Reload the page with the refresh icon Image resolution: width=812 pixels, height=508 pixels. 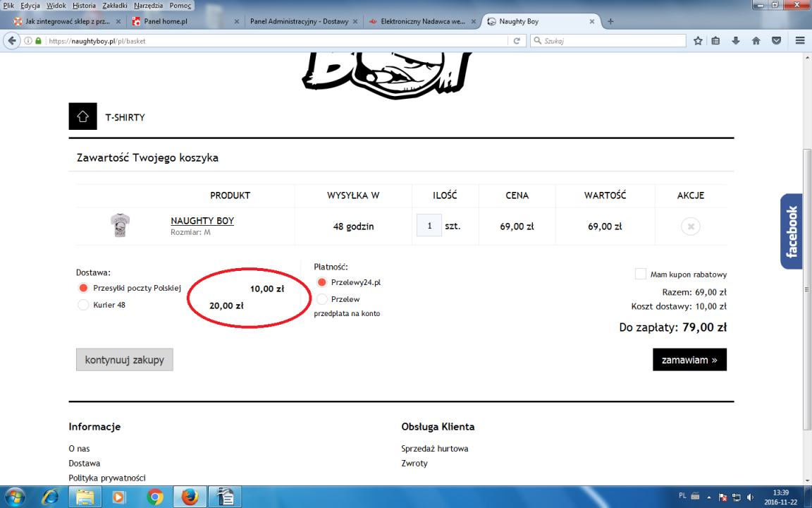coord(516,40)
